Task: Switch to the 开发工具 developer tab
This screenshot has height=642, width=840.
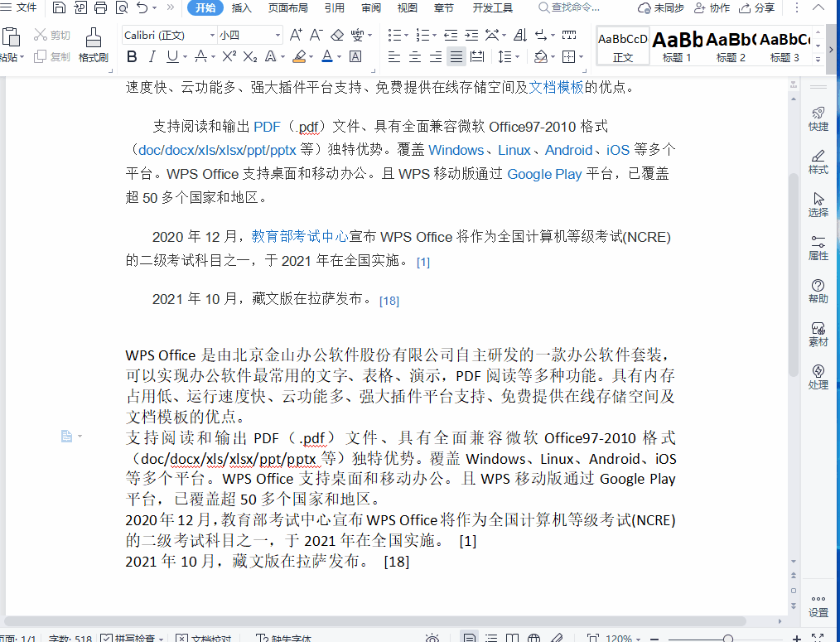Action: click(492, 8)
